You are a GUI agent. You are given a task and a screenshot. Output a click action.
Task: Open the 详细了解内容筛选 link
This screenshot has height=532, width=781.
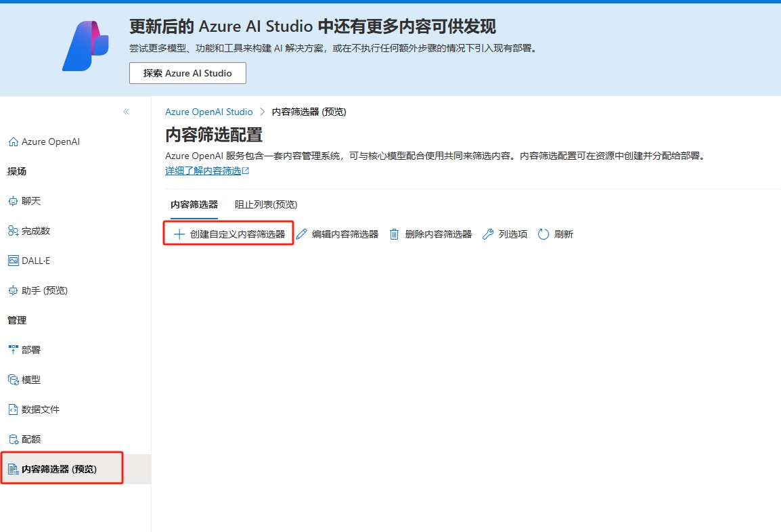point(203,171)
